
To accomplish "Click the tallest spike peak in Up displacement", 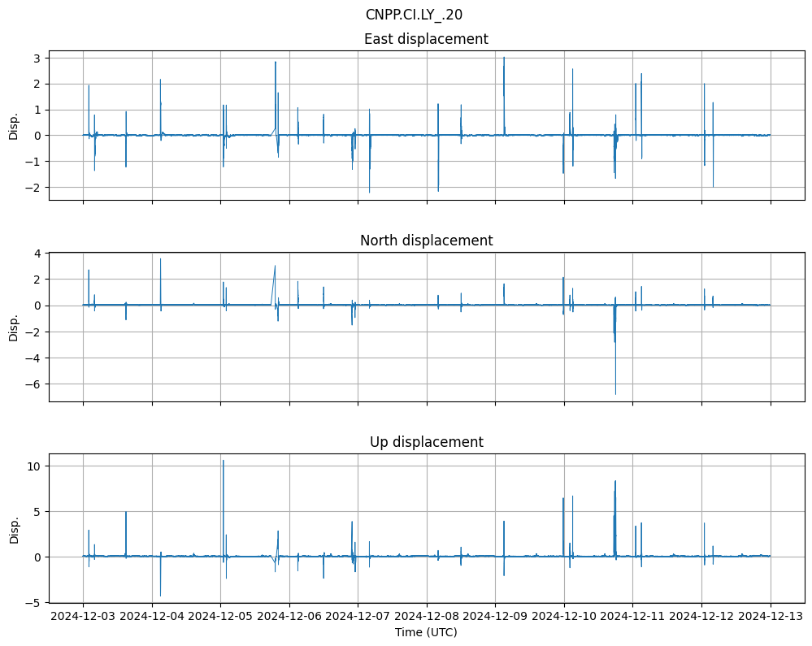I will coord(224,461).
